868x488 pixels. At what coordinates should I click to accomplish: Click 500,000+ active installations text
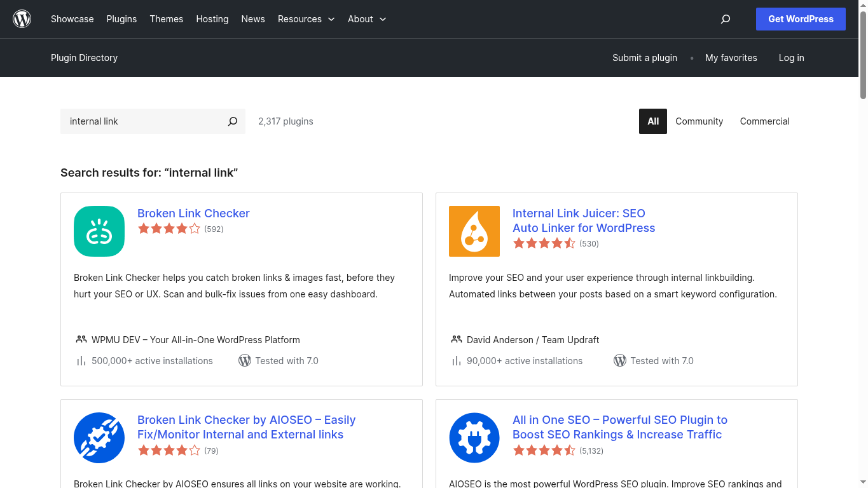152,361
